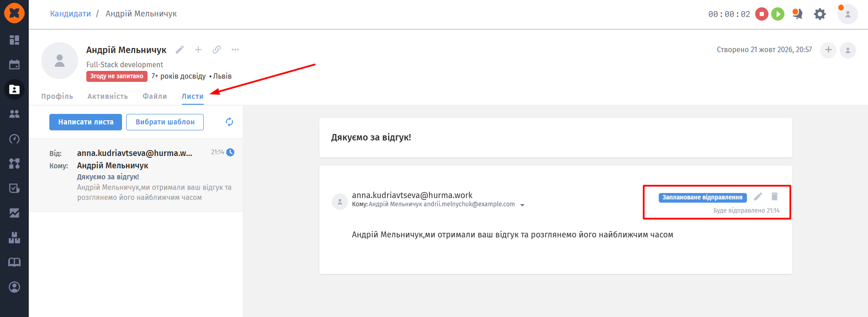Open user profile avatar in header
The height and width of the screenshot is (317, 868).
coord(847,14)
